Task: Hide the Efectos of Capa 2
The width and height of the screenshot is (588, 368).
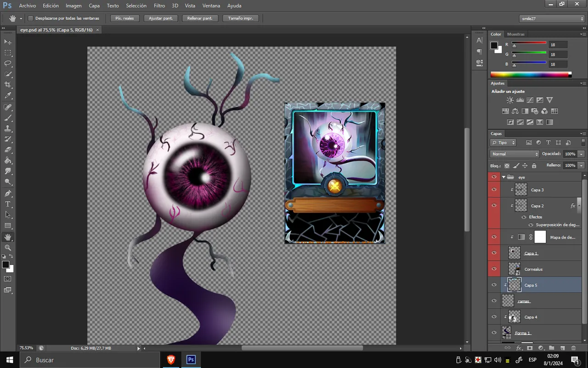Action: [524, 217]
